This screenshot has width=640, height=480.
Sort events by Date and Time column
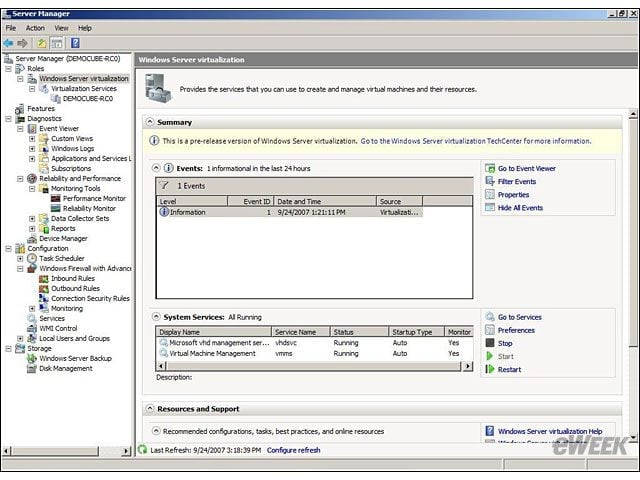(325, 201)
